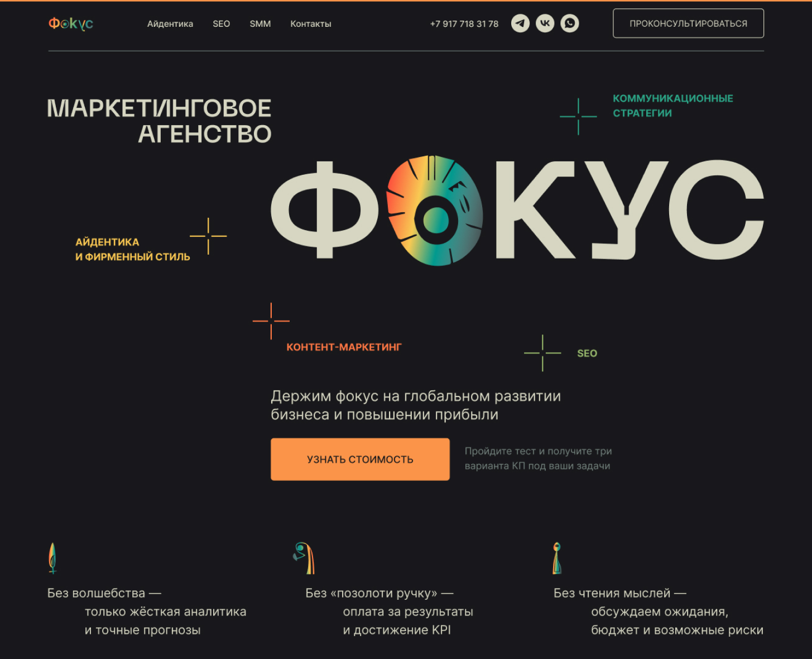This screenshot has height=659, width=812.
Task: Open the WhatsApp chat icon
Action: pos(569,23)
